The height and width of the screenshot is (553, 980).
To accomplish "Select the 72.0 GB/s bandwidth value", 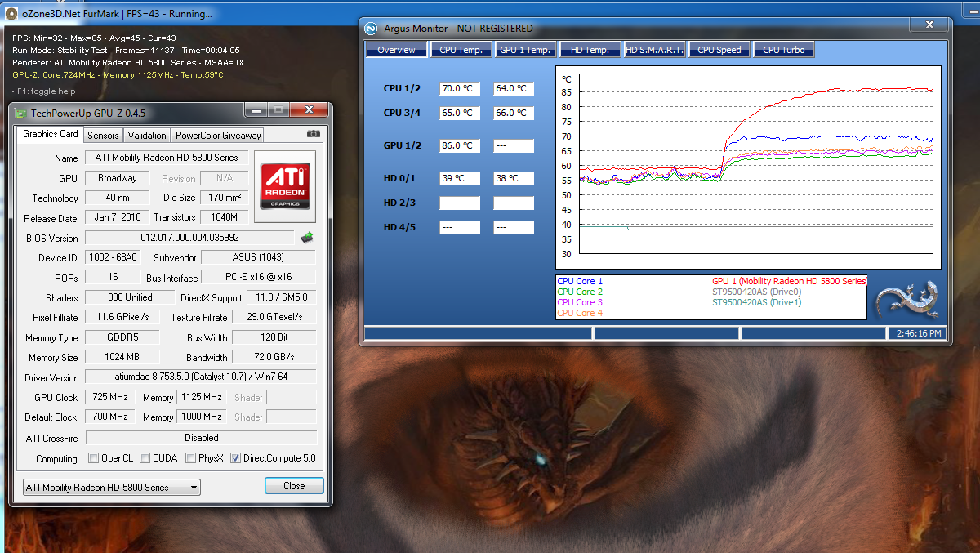I will tap(274, 358).
